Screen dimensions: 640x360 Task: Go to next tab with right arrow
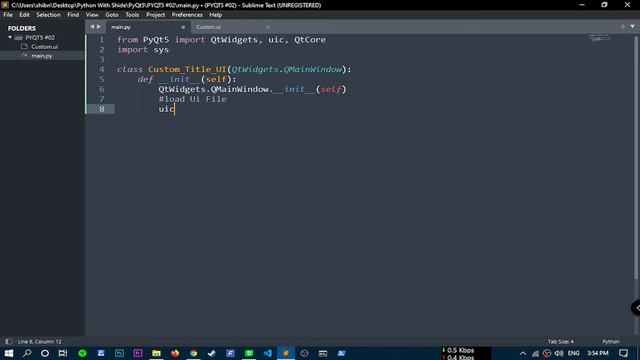tap(98, 27)
